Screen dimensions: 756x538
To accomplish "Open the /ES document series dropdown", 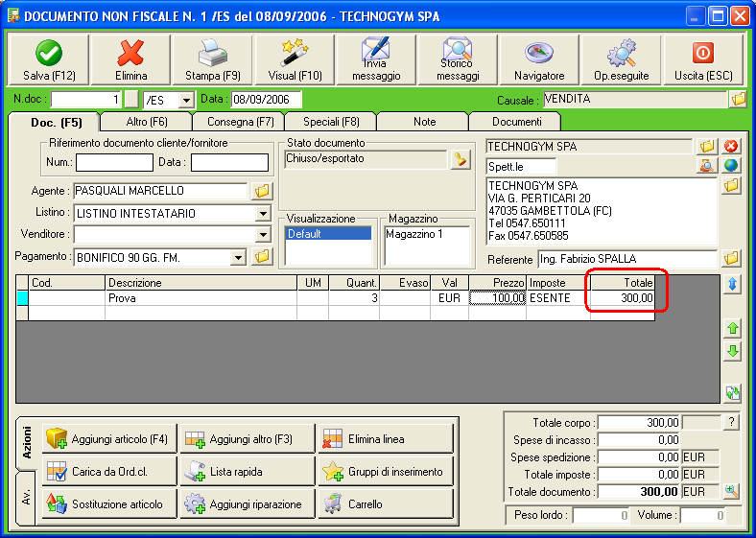I will (x=185, y=101).
